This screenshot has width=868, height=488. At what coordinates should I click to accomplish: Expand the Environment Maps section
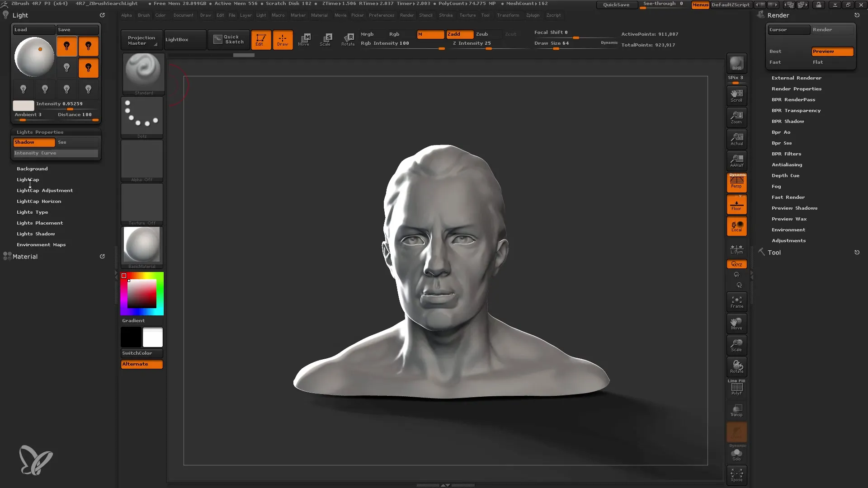(41, 244)
